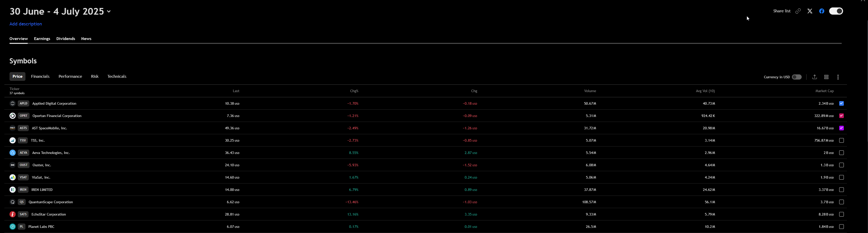Click the VSAT ticker badge

[23, 177]
